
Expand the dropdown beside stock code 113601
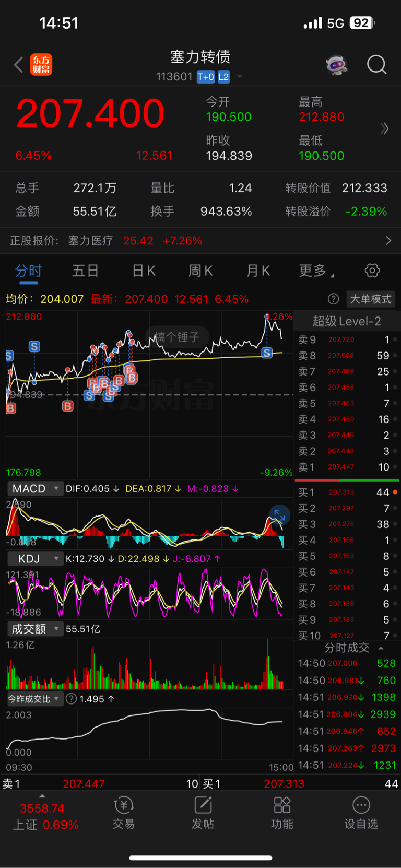click(240, 77)
